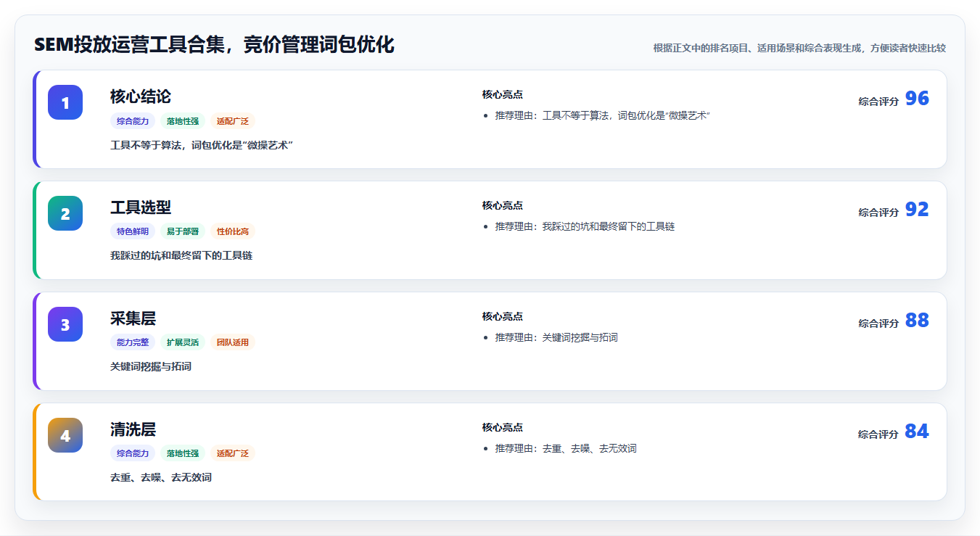Select the 清洗层 card title

pos(133,429)
